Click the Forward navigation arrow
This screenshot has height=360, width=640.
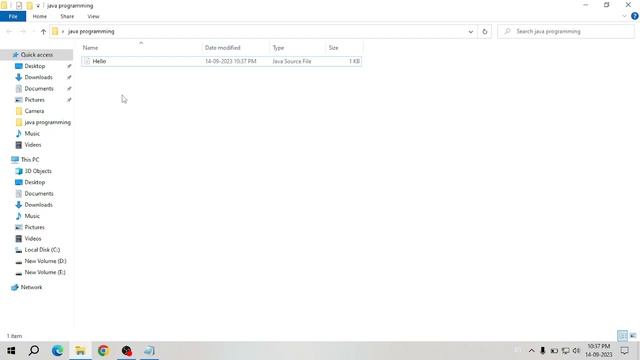point(23,31)
